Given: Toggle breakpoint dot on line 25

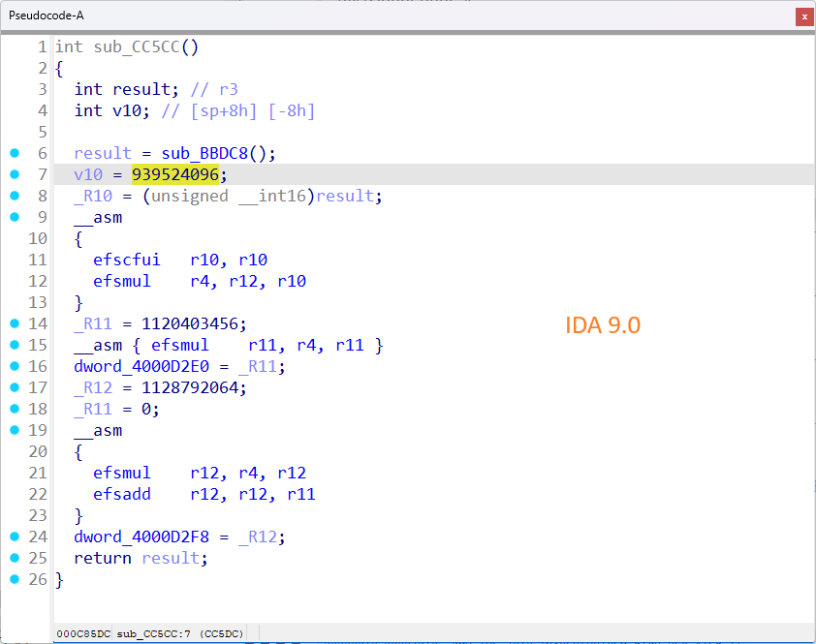Looking at the screenshot, I should coord(15,558).
